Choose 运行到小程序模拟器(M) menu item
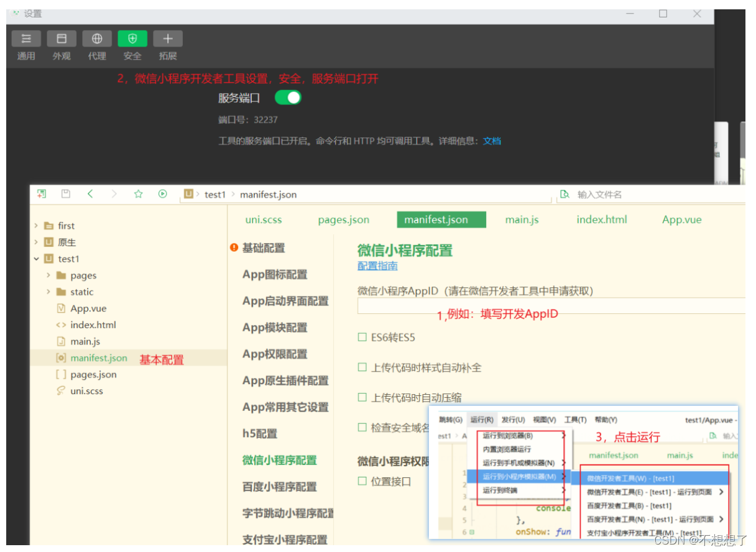Image resolution: width=756 pixels, height=552 pixels. [519, 477]
